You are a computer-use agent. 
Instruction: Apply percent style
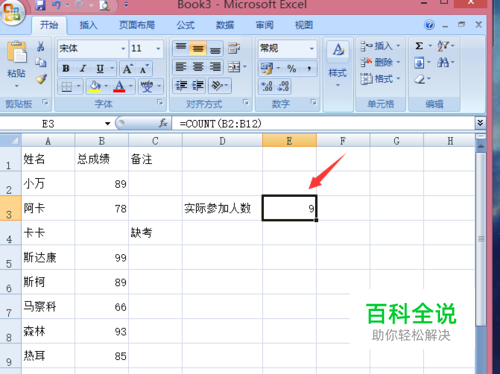292,69
